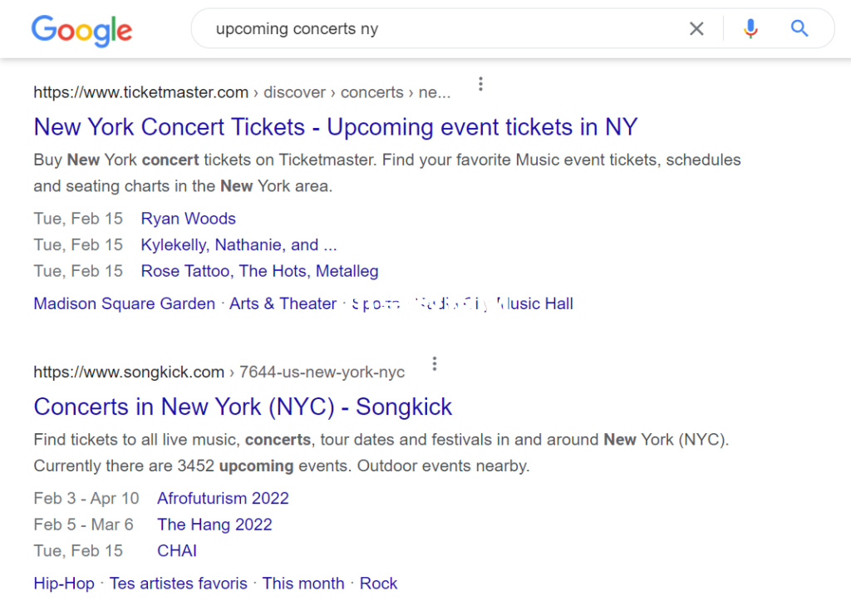
Task: Click the 'Feb 3 - Apr 10' date text
Action: point(86,498)
